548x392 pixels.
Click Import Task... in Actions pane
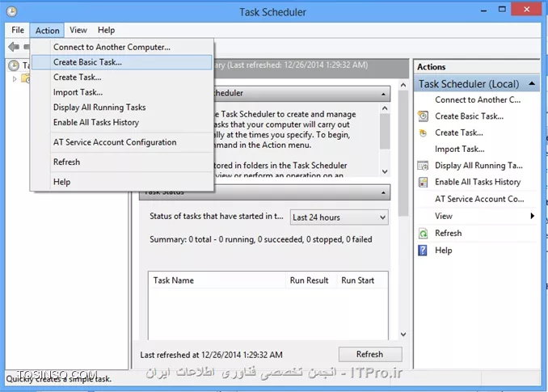point(459,150)
